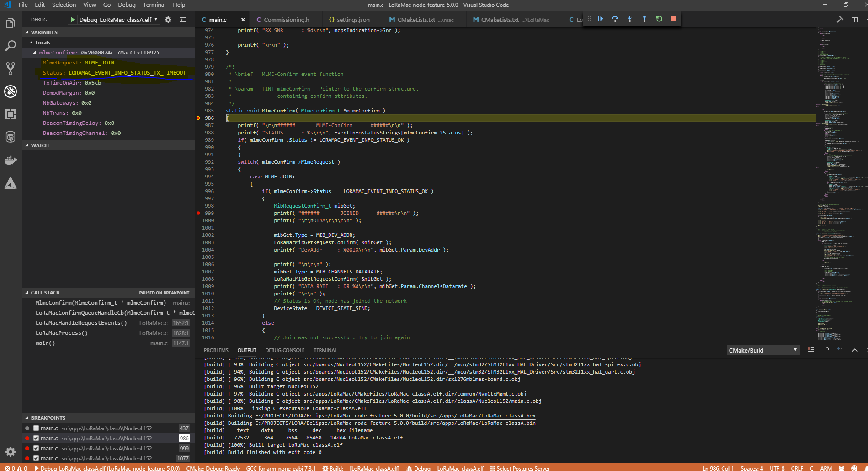Restart the debug session with green restart icon
The width and height of the screenshot is (868, 471).
click(659, 19)
